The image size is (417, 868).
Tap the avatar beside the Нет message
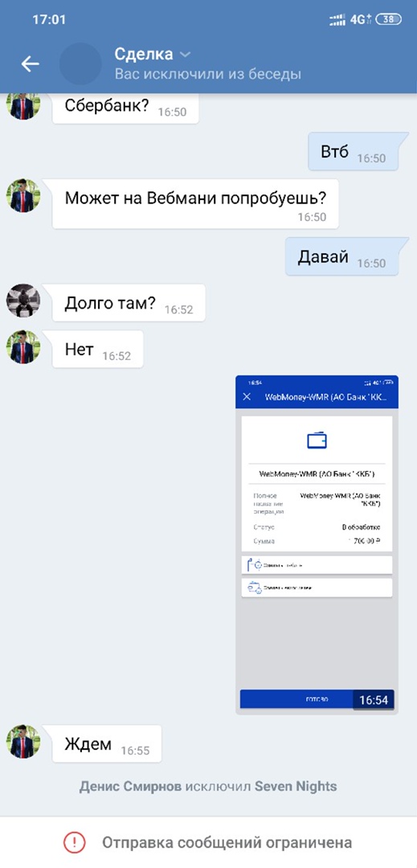[x=23, y=347]
